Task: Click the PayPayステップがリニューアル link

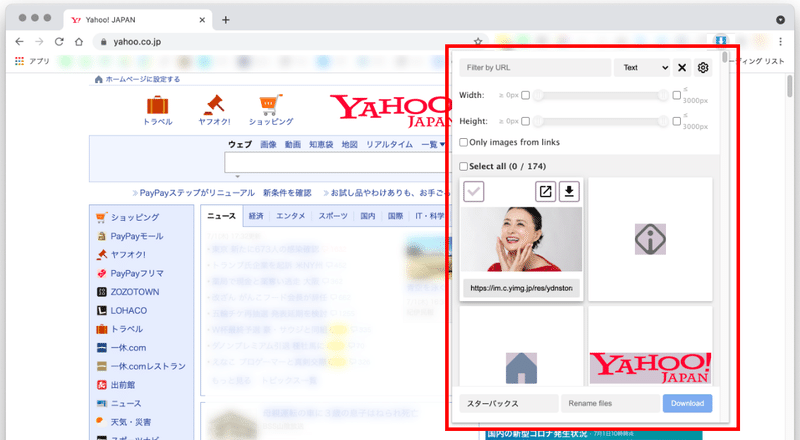Action: click(x=197, y=193)
